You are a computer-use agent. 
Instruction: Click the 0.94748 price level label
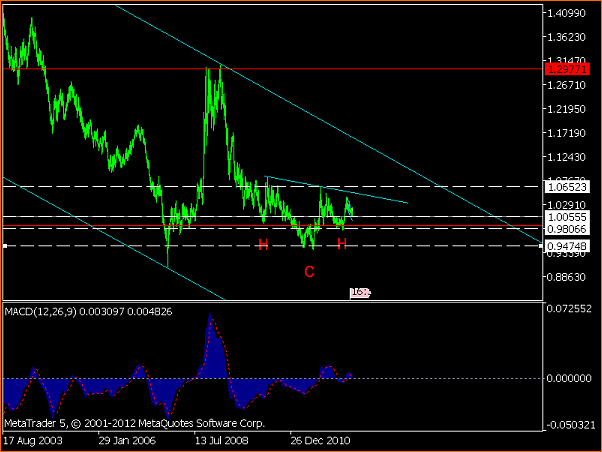[567, 246]
